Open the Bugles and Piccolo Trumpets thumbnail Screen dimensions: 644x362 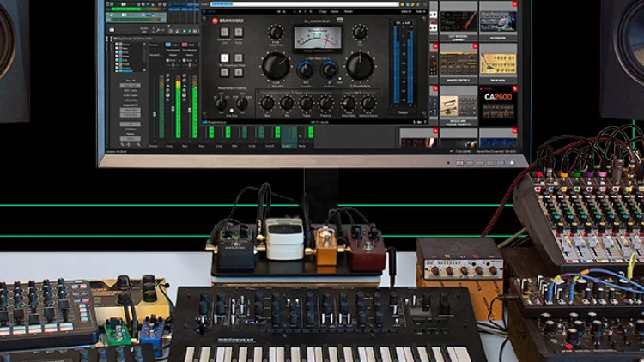coord(459,105)
